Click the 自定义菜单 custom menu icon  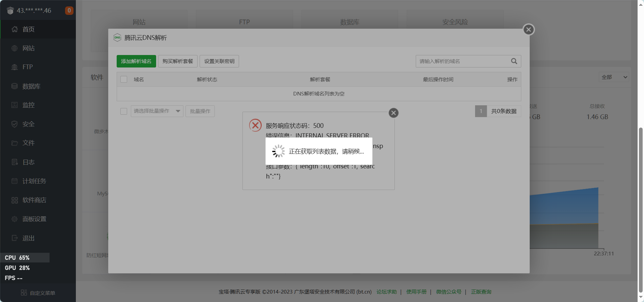[x=24, y=293]
